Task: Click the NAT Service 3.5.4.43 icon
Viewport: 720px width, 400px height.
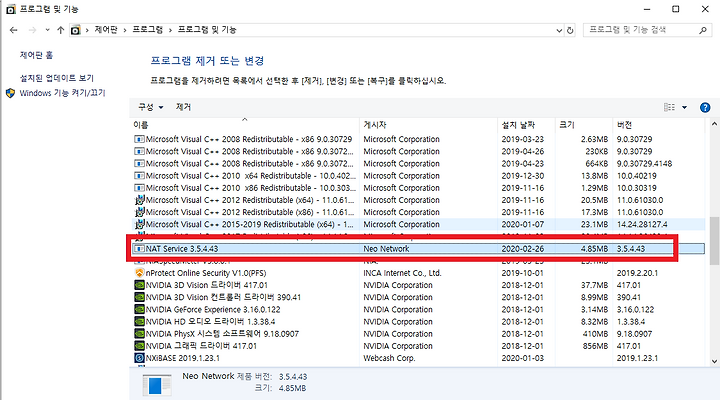Action: point(139,248)
